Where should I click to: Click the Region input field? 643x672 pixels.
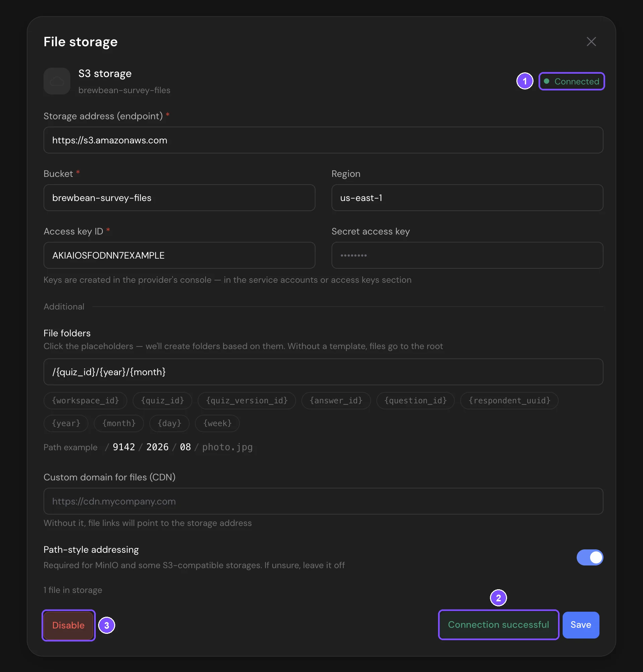coord(467,198)
